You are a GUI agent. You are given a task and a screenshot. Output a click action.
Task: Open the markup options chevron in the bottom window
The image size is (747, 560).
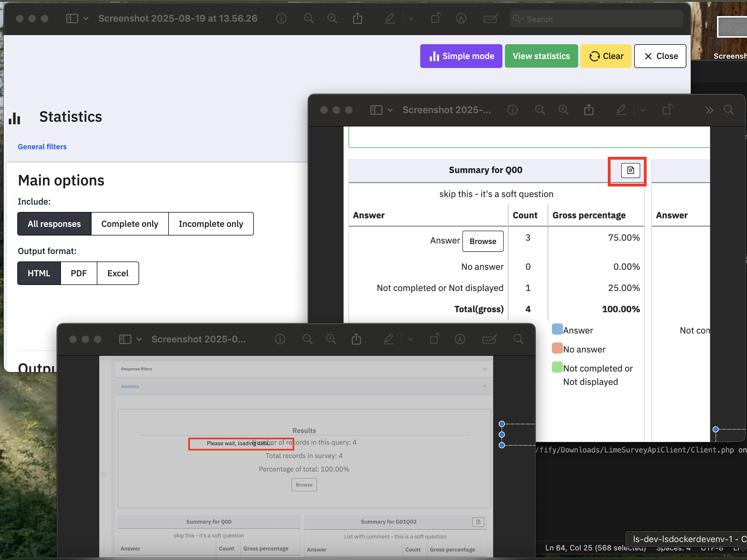pyautogui.click(x=410, y=340)
